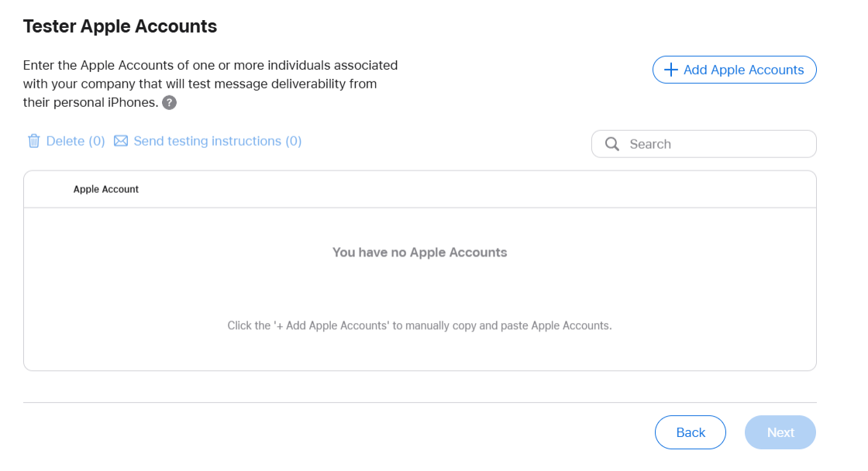868x471 pixels.
Task: Click the Tester Apple Accounts heading
Action: pos(120,26)
